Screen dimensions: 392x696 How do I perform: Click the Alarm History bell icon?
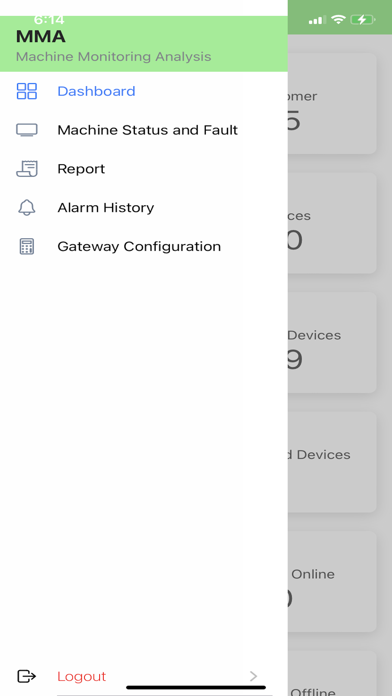[27, 207]
